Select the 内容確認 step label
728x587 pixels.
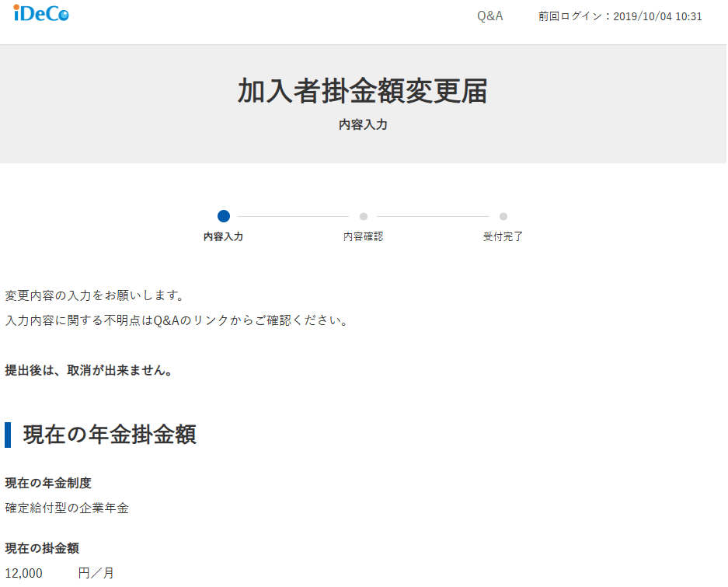tap(364, 236)
